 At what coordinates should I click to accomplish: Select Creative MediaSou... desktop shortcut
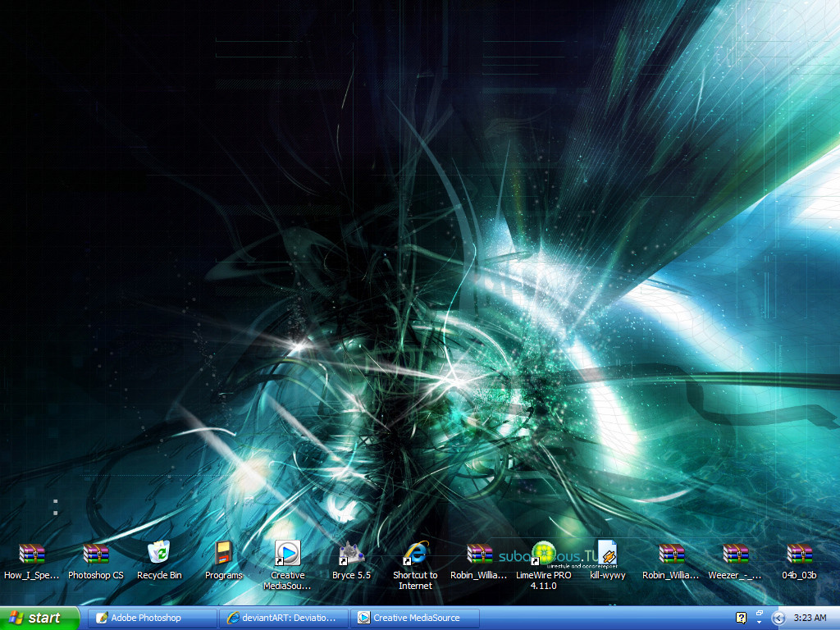pos(288,553)
